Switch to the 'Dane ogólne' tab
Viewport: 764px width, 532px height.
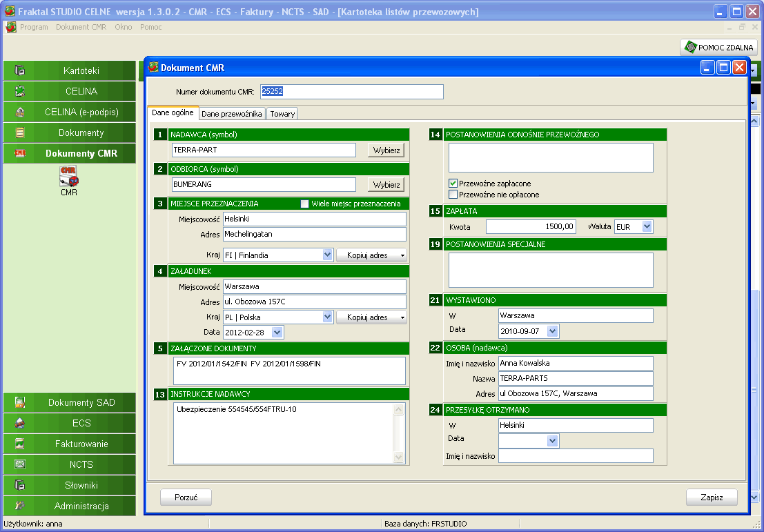pos(173,112)
